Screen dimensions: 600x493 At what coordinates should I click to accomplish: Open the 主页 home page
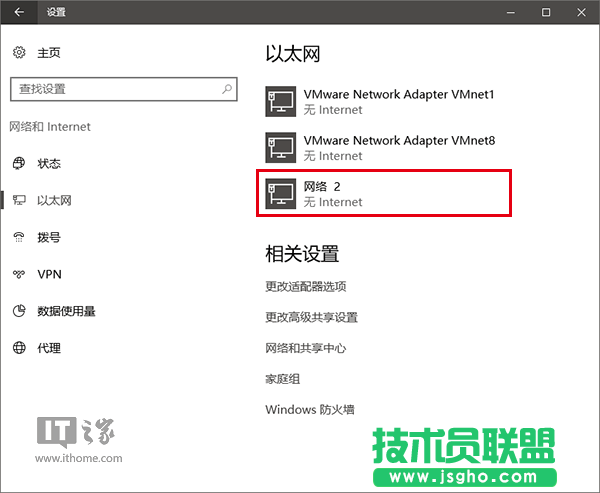49,52
